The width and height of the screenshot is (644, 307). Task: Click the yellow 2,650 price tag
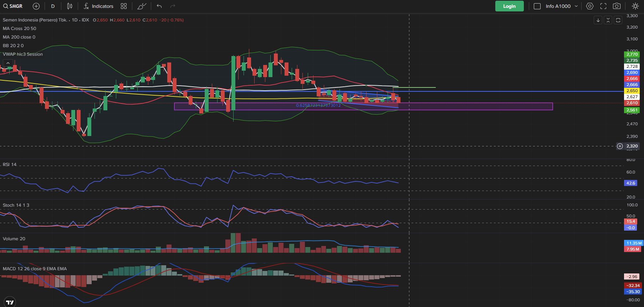(x=632, y=91)
